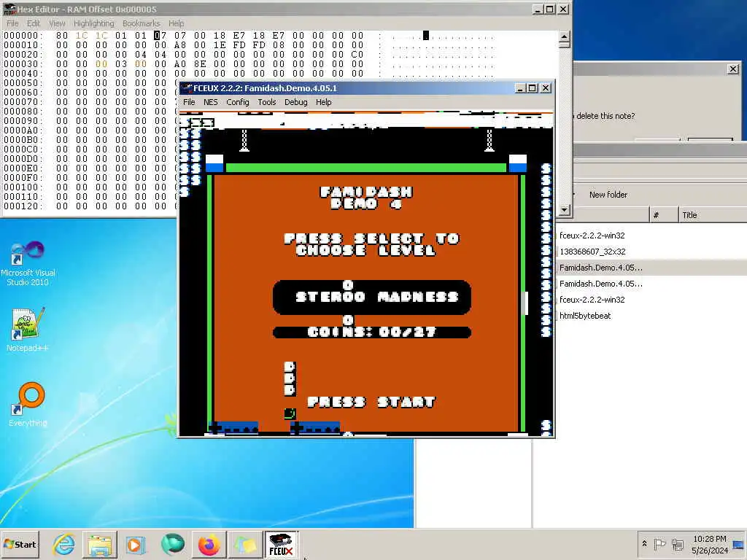Open Notepad++ desktop shortcut
Viewport: 747px width, 560px height.
(28, 330)
